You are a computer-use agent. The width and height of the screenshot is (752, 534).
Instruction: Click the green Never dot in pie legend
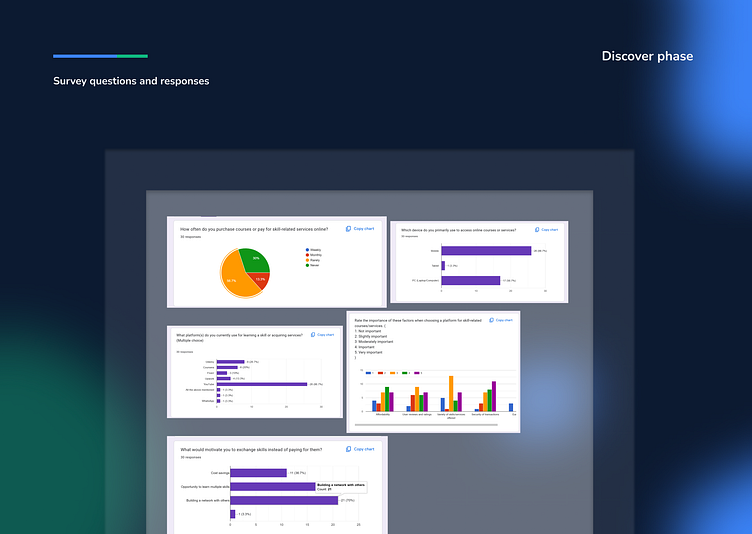(x=307, y=265)
